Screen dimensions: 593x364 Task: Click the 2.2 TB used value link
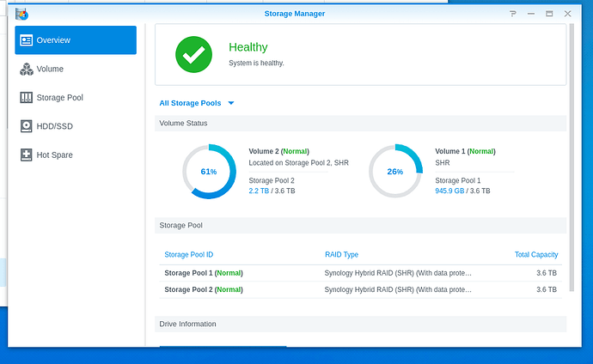pyautogui.click(x=259, y=191)
